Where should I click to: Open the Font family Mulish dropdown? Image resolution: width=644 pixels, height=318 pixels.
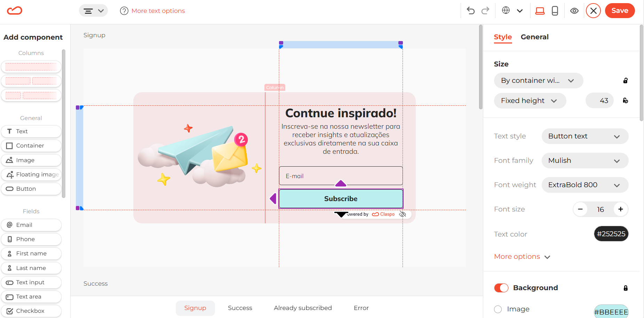[x=585, y=160]
